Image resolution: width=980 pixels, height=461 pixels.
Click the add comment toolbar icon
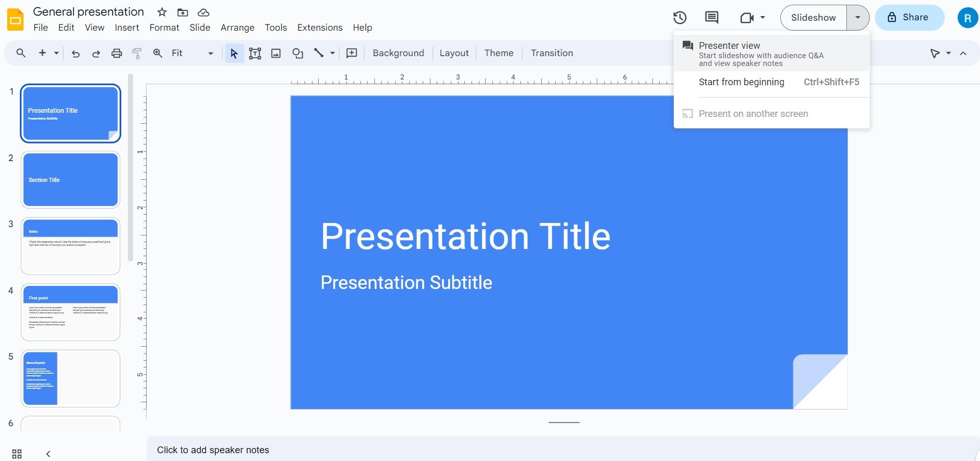click(352, 53)
